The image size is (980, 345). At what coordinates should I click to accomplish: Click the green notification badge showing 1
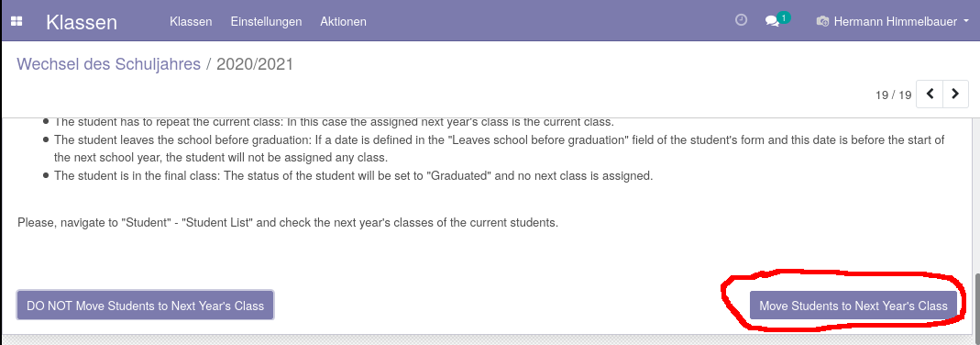point(785,17)
